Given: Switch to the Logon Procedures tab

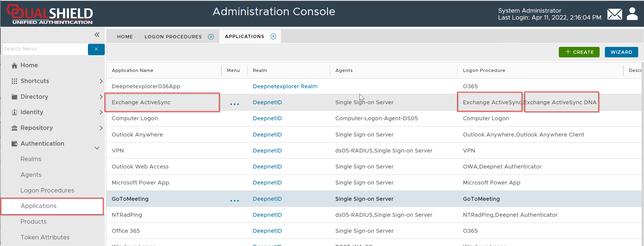Looking at the screenshot, I should (x=173, y=37).
